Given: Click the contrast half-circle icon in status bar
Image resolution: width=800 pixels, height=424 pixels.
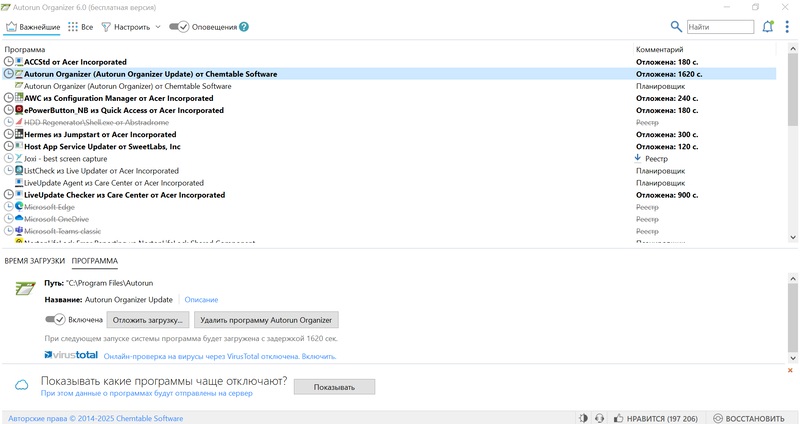Looking at the screenshot, I should [583, 418].
